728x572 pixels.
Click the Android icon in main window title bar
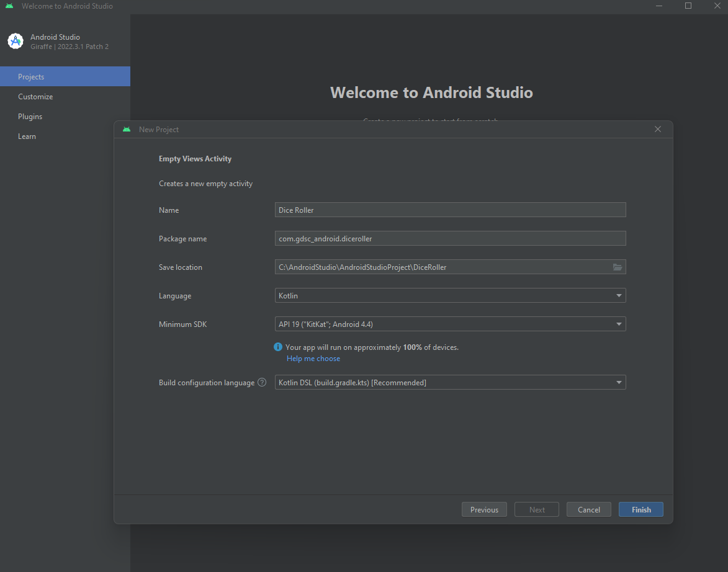9,6
